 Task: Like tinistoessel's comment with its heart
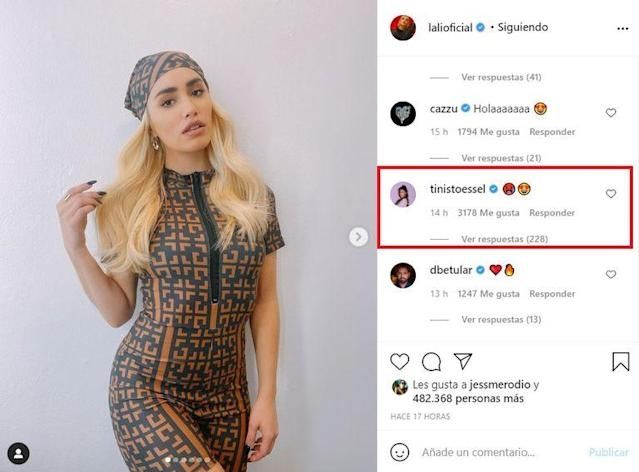coord(610,194)
